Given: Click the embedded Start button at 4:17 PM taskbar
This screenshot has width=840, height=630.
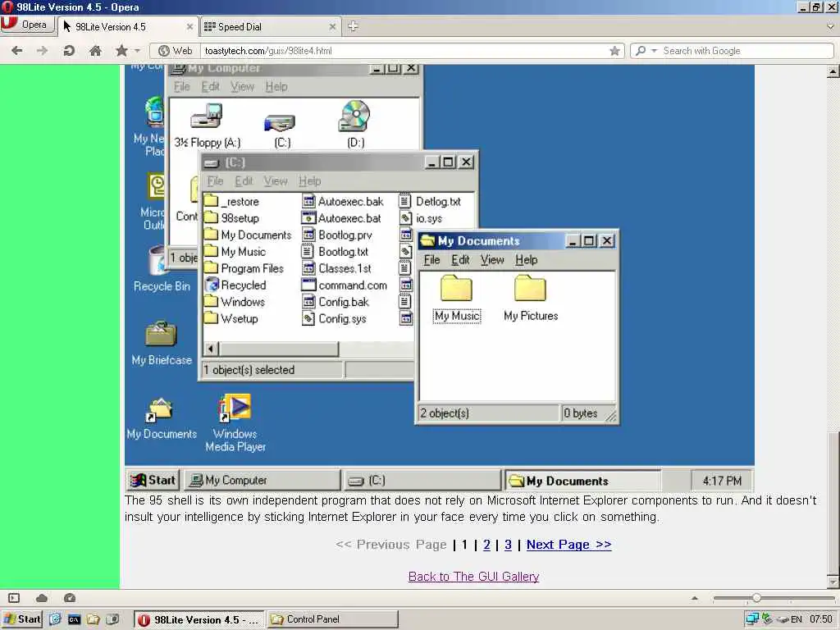Looking at the screenshot, I should pyautogui.click(x=153, y=480).
